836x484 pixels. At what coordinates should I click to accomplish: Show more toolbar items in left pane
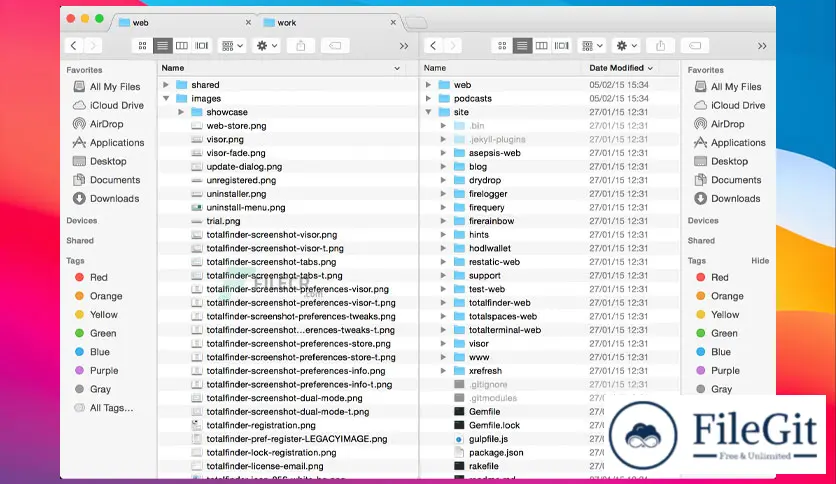pos(404,46)
